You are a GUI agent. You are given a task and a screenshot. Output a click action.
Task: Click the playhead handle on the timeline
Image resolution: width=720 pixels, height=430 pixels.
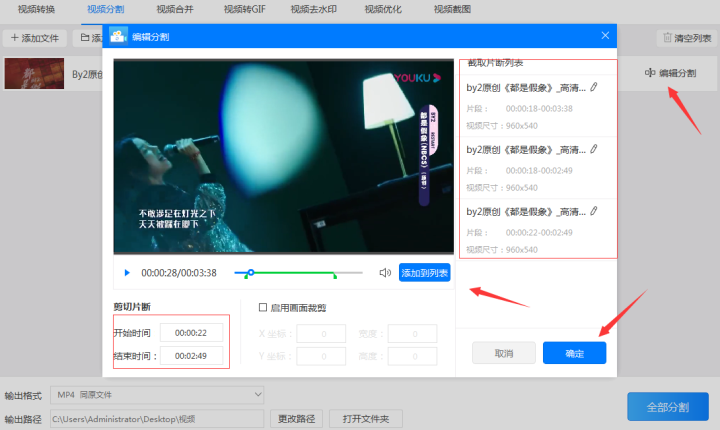(x=251, y=272)
